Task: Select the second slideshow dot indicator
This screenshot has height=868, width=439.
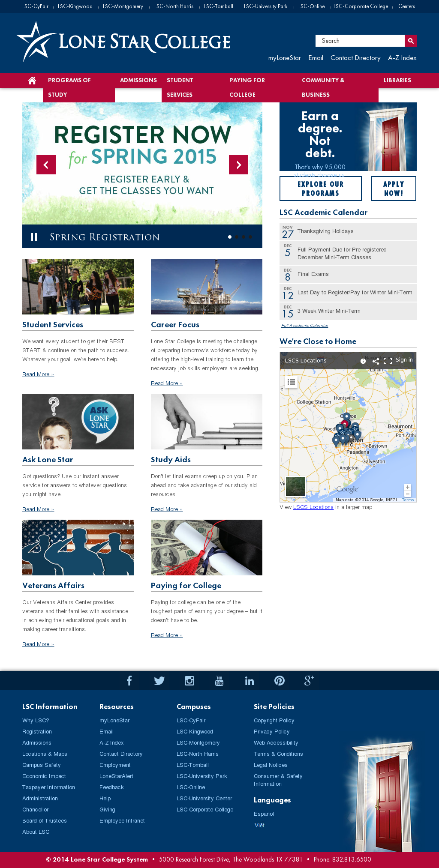Action: pos(237,237)
